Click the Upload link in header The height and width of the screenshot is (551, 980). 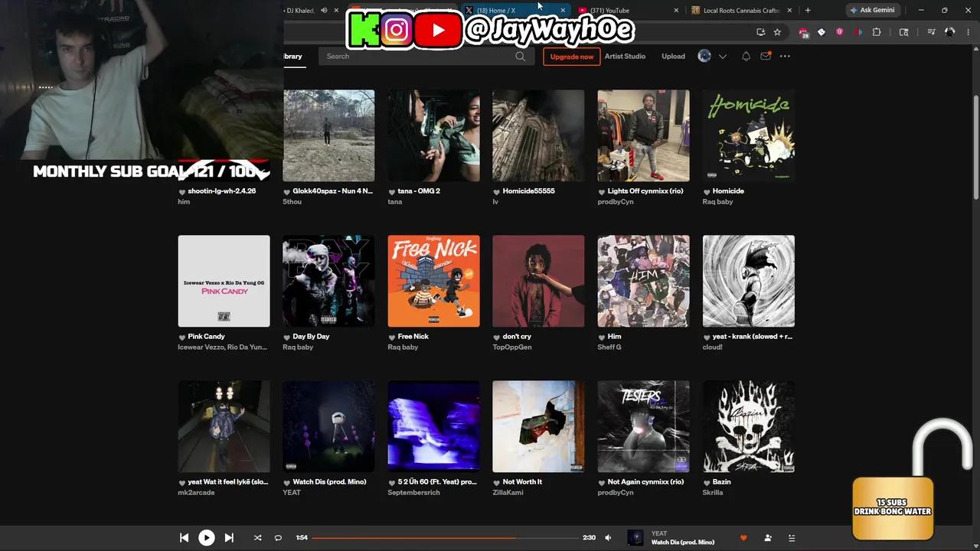tap(674, 56)
